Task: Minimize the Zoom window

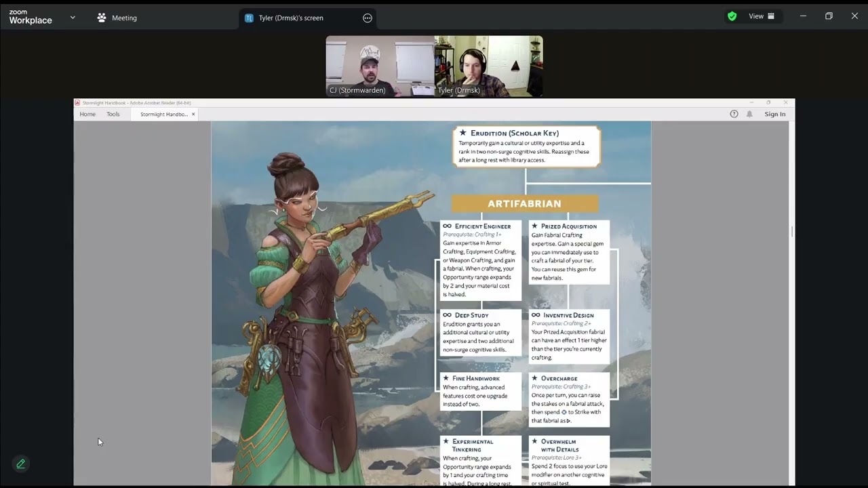Action: [x=803, y=16]
